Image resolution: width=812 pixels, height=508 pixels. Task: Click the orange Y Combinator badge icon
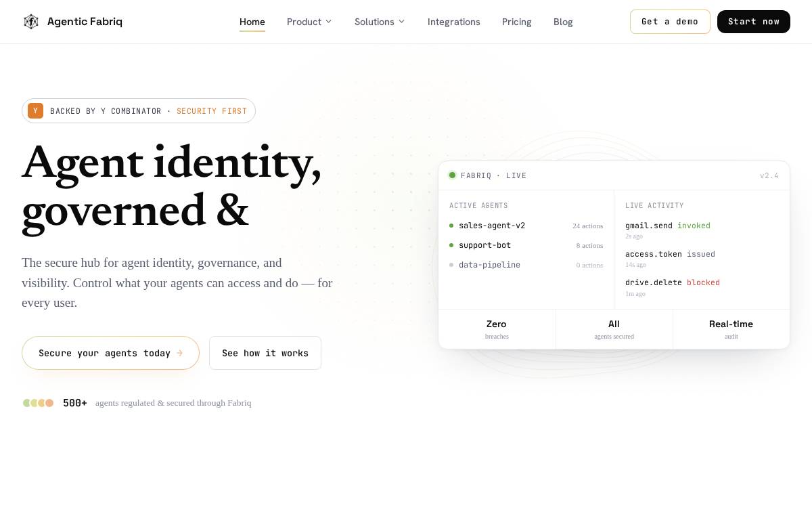click(x=36, y=111)
